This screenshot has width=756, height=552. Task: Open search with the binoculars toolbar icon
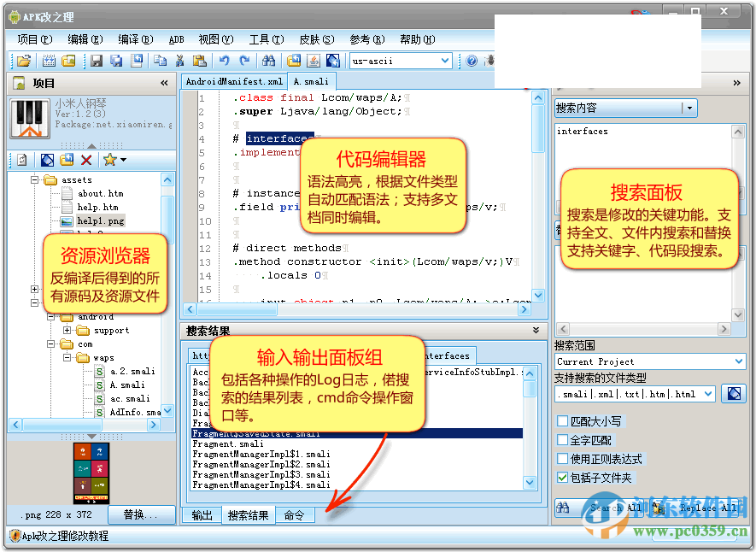(267, 61)
